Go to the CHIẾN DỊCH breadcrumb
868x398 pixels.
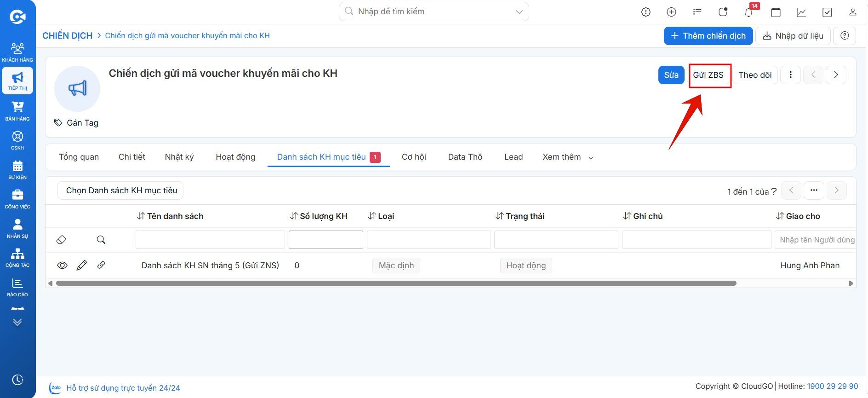(x=67, y=35)
